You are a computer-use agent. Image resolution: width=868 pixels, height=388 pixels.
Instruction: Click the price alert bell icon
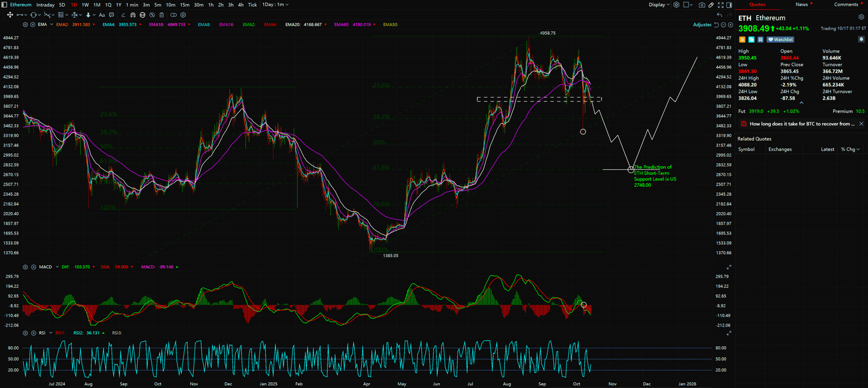click(861, 39)
